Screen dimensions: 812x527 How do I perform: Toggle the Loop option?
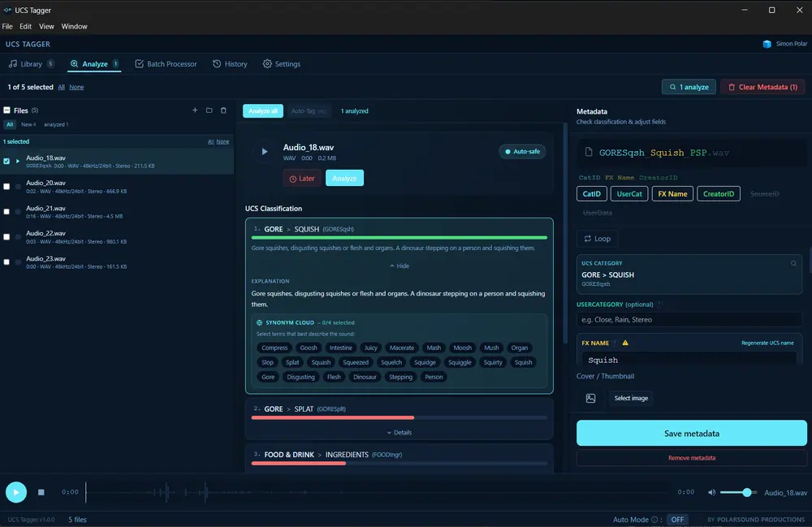597,239
